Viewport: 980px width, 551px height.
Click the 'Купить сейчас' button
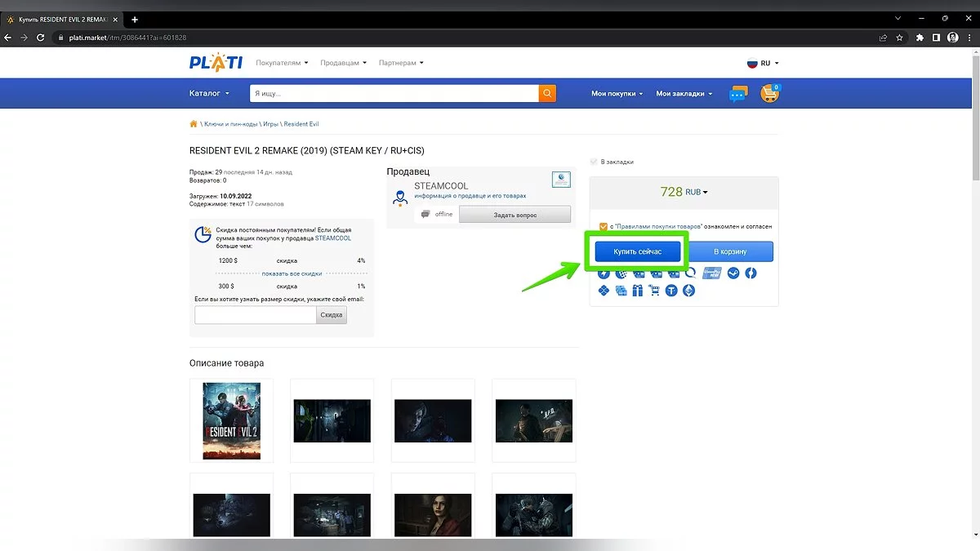[x=637, y=252]
